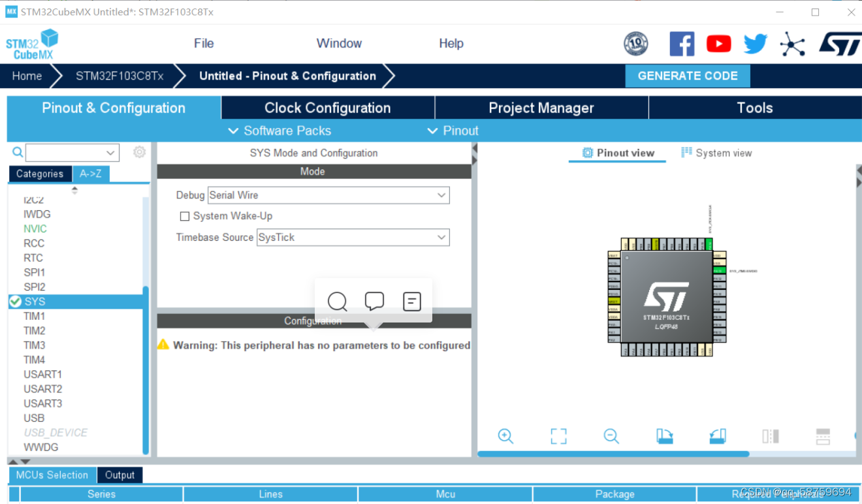Viewport: 862px width, 504px height.
Task: Click the GENERATE CODE button
Action: pyautogui.click(x=688, y=75)
